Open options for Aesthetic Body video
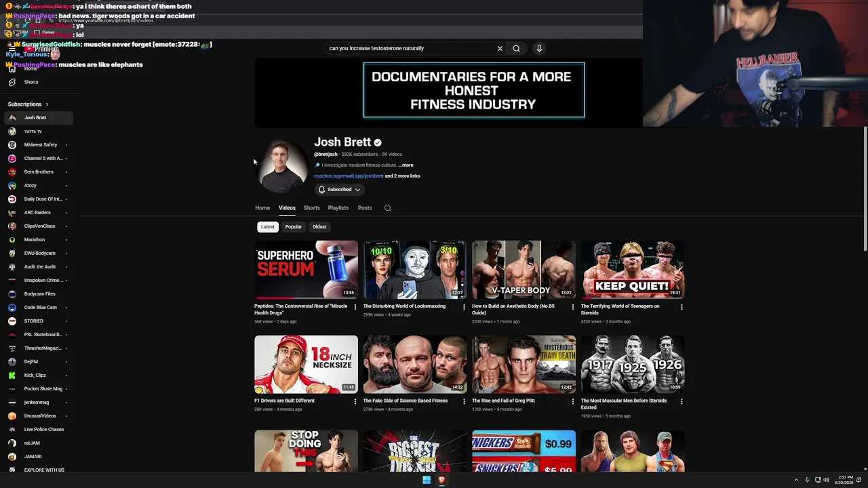The width and height of the screenshot is (868, 488). tap(573, 307)
